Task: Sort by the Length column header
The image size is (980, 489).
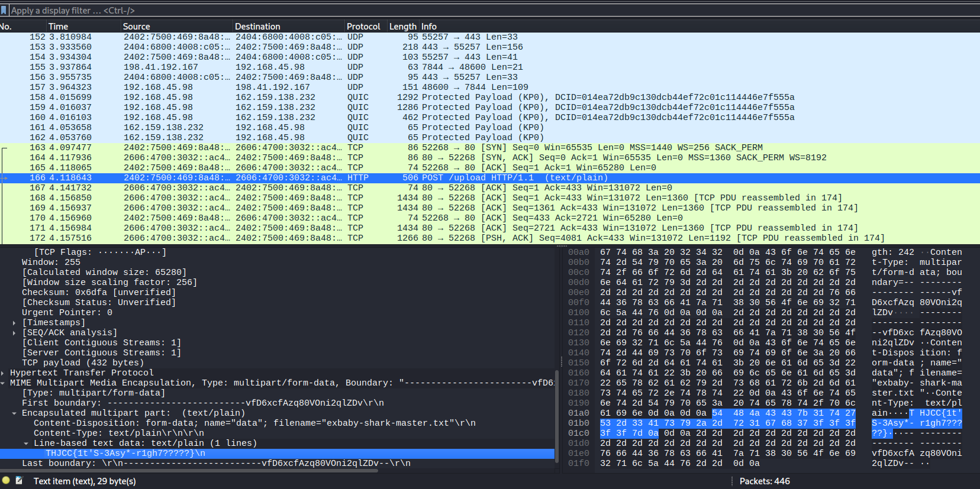Action: [403, 27]
